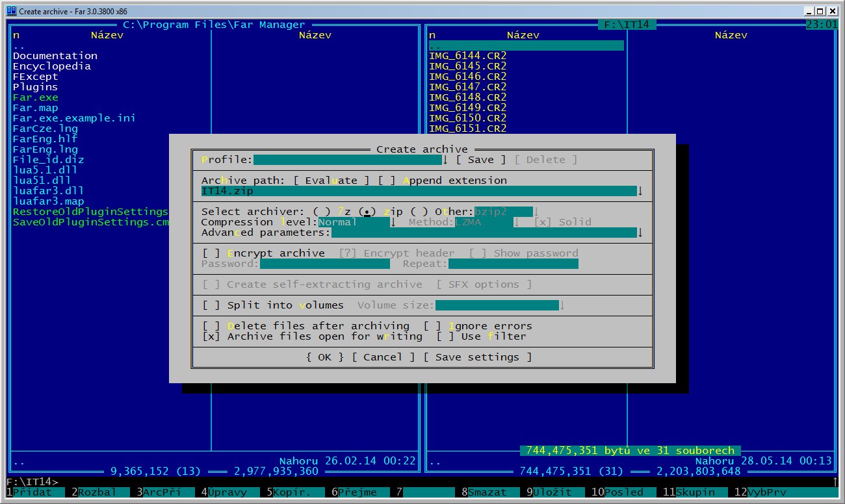Click the Far Manager title bar icon
The width and height of the screenshot is (845, 504).
11,11
